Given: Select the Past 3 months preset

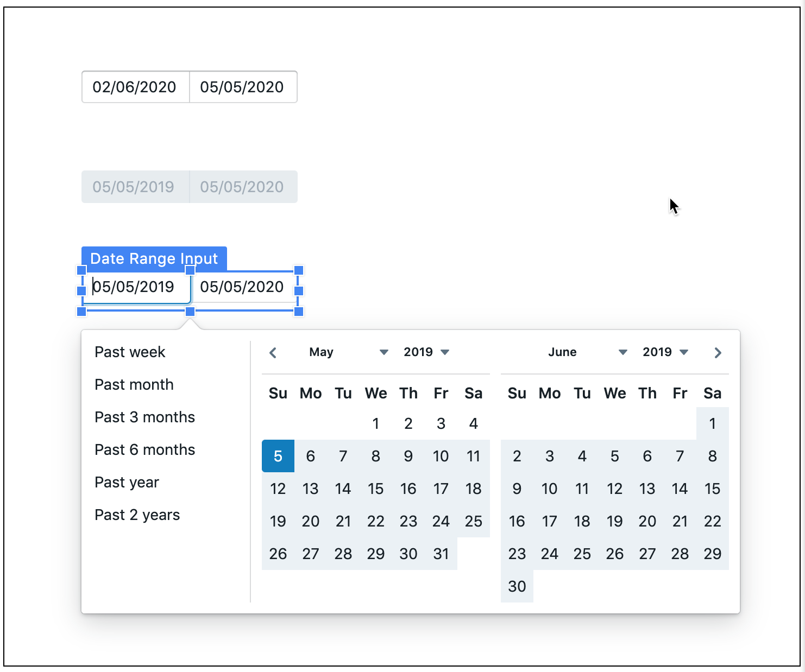Looking at the screenshot, I should (x=144, y=417).
